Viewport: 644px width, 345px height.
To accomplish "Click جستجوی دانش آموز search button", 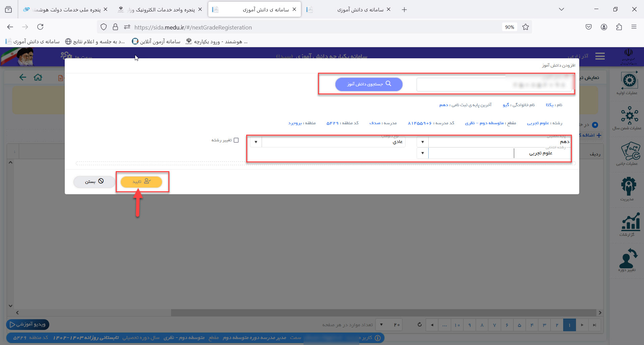I will 369,84.
